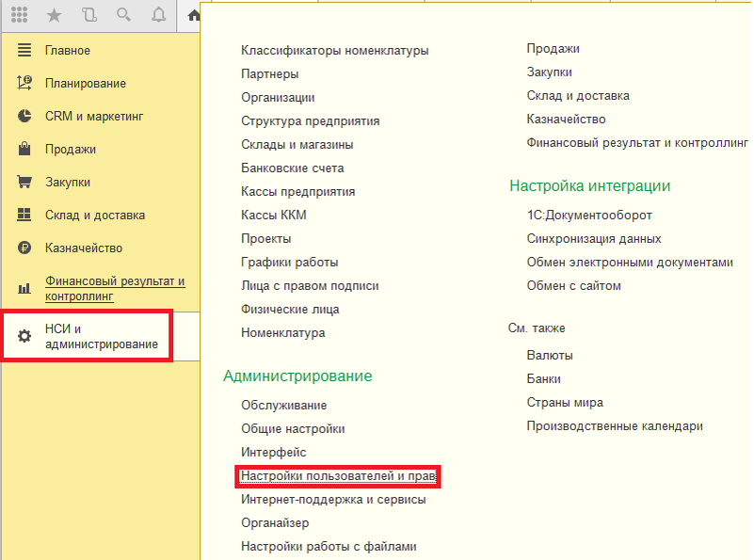Open Интернет-поддержка и сервисы link
The height and width of the screenshot is (560, 754).
tap(333, 500)
